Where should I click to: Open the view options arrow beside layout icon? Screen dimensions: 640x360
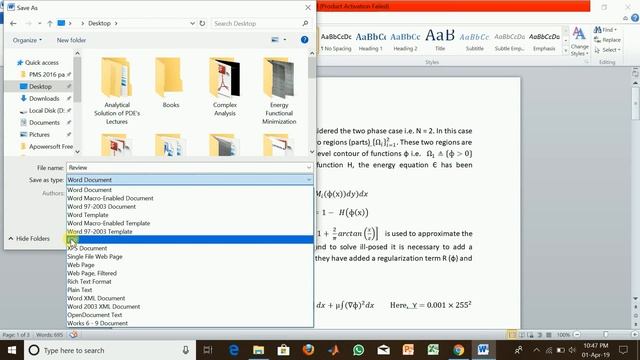point(284,40)
